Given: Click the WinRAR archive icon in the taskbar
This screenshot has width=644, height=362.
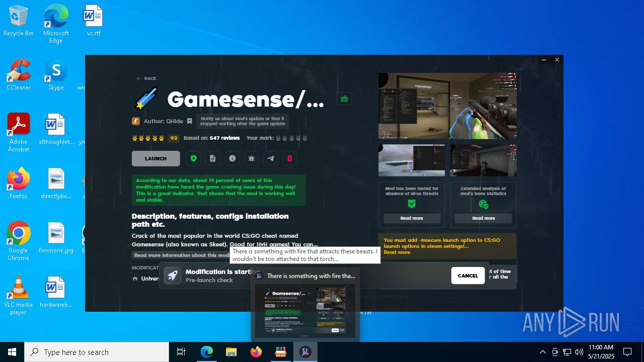Looking at the screenshot, I should (x=280, y=352).
